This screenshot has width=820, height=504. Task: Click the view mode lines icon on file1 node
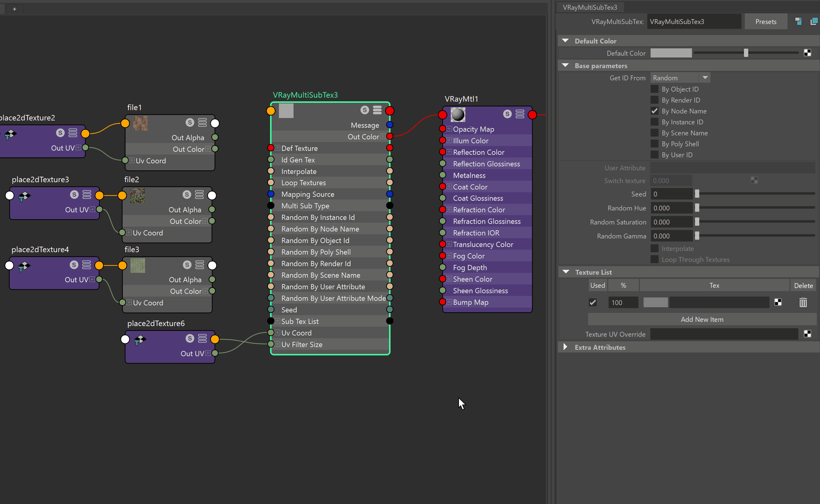202,122
